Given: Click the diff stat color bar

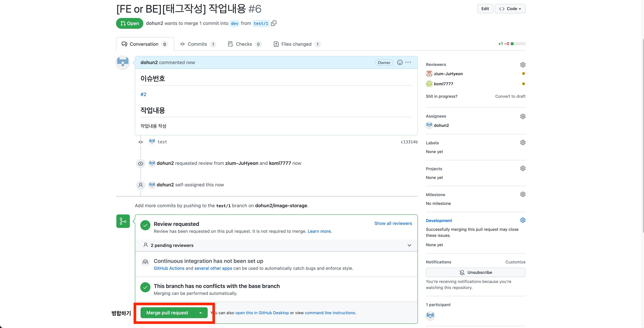Looking at the screenshot, I should tap(518, 44).
